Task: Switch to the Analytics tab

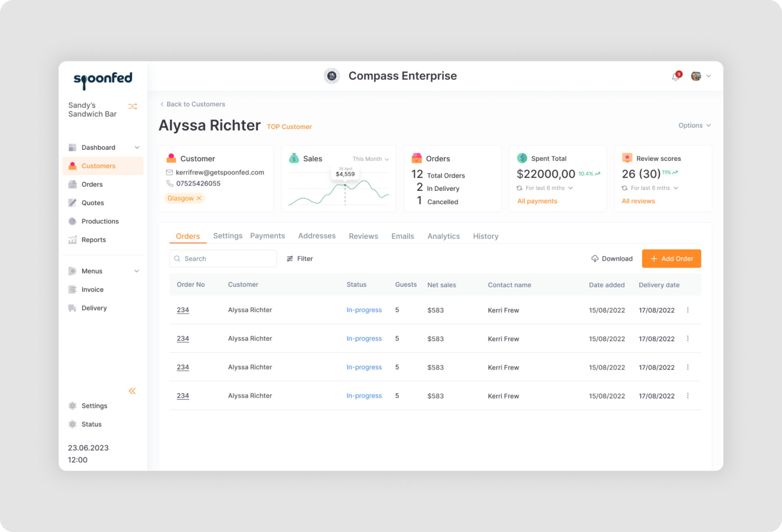Action: point(443,236)
